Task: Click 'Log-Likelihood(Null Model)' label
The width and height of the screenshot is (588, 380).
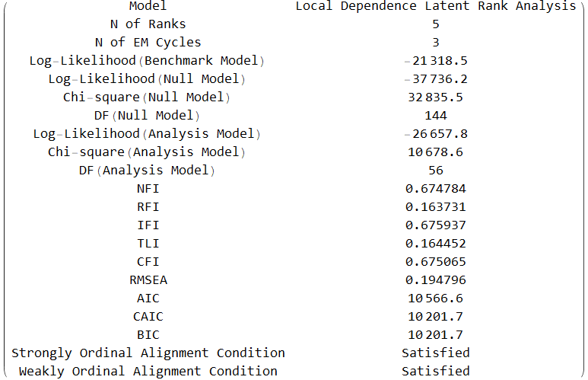Action: click(148, 79)
